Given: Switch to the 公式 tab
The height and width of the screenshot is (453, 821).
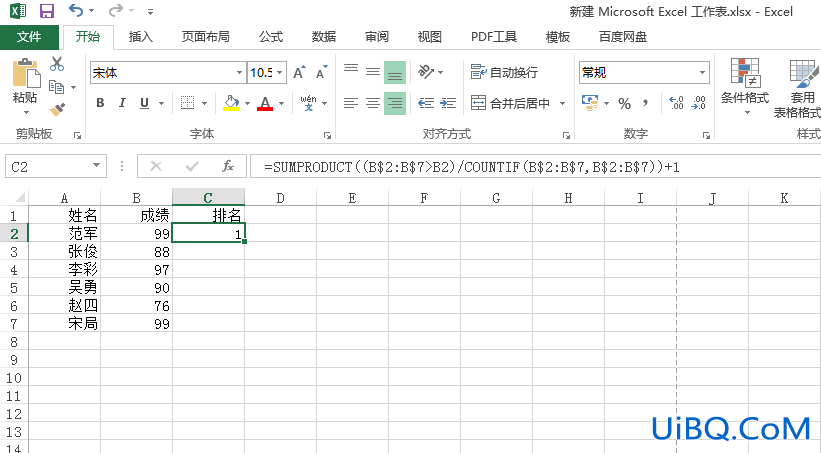Looking at the screenshot, I should click(271, 37).
